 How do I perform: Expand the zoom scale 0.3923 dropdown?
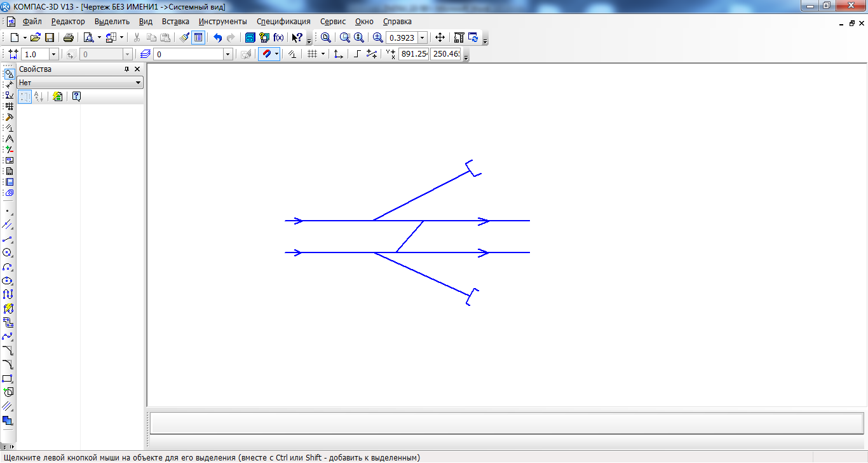(x=422, y=38)
